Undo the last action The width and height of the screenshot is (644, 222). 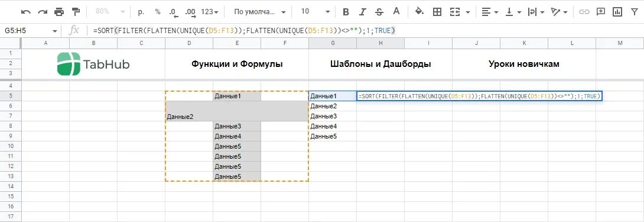click(x=26, y=11)
